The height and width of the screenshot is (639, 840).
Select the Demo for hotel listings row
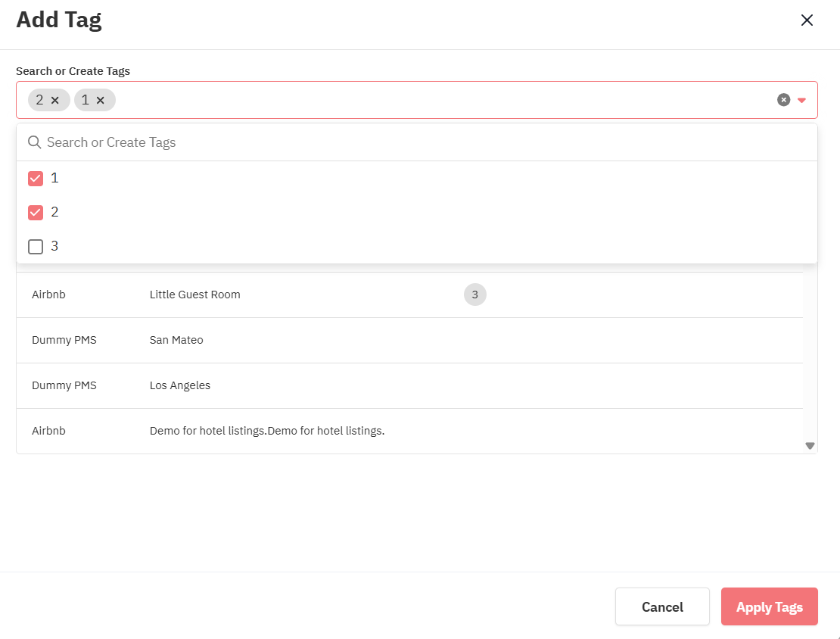click(x=267, y=432)
